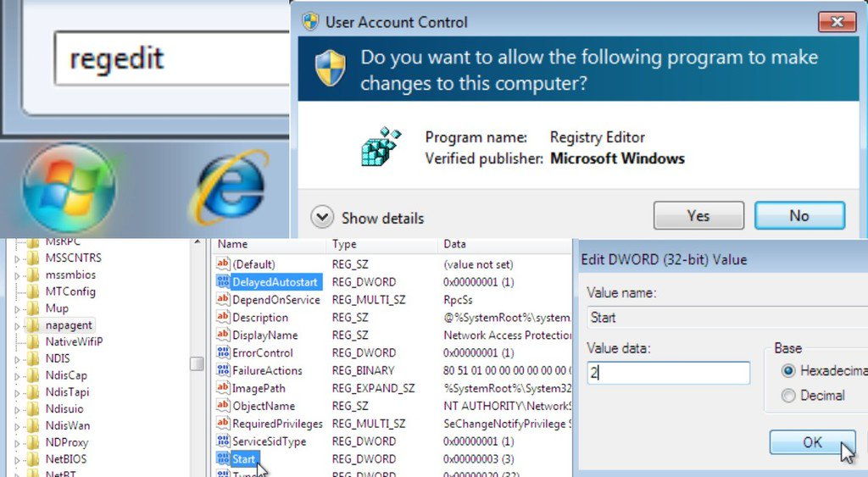
Task: Click the REG_EXPAND_SZ type cell
Action: (x=373, y=388)
